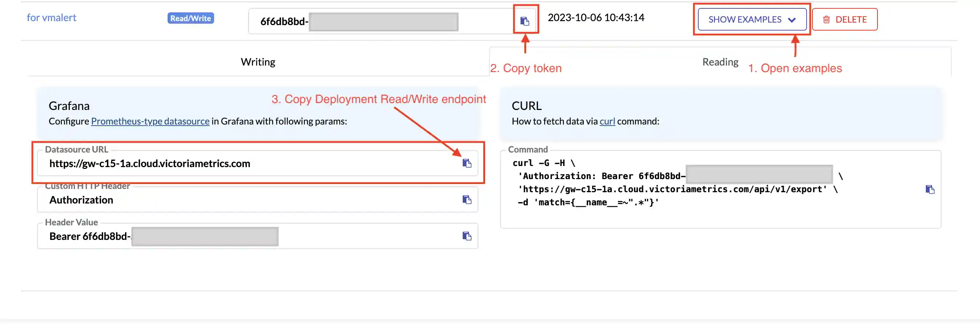The height and width of the screenshot is (324, 980).
Task: Click the 2023-10-06 10:43:14 timestamp
Action: pos(596,17)
